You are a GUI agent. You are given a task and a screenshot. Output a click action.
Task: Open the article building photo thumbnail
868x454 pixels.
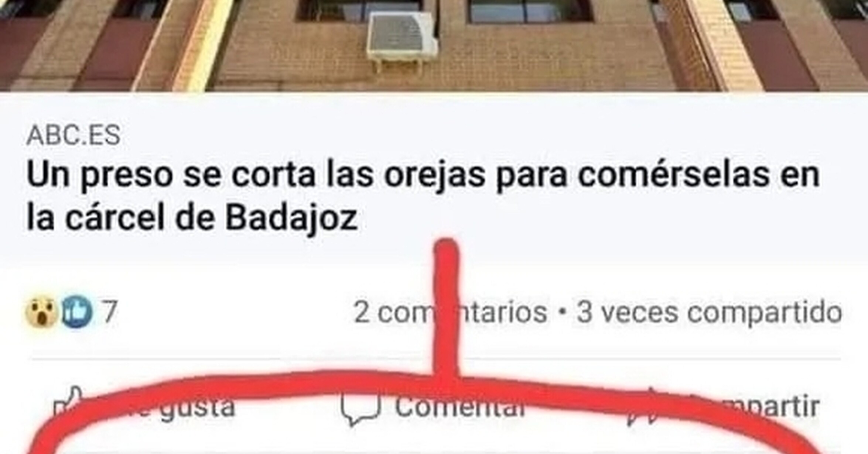coord(434,45)
